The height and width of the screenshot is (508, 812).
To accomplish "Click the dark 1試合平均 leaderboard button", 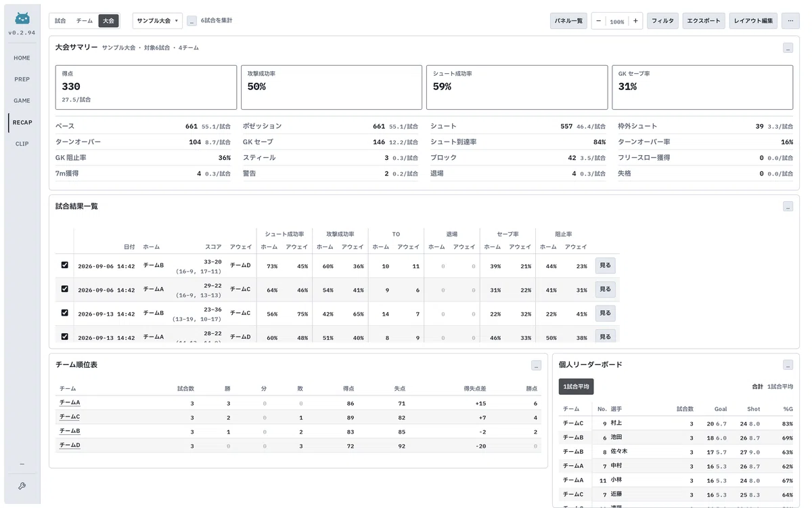I will coord(576,387).
